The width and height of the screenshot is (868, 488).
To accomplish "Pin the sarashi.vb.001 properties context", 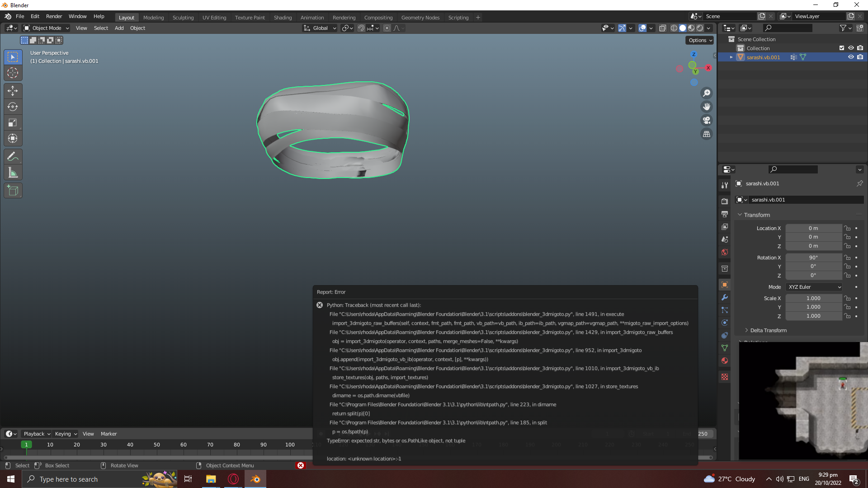I will pos(859,183).
